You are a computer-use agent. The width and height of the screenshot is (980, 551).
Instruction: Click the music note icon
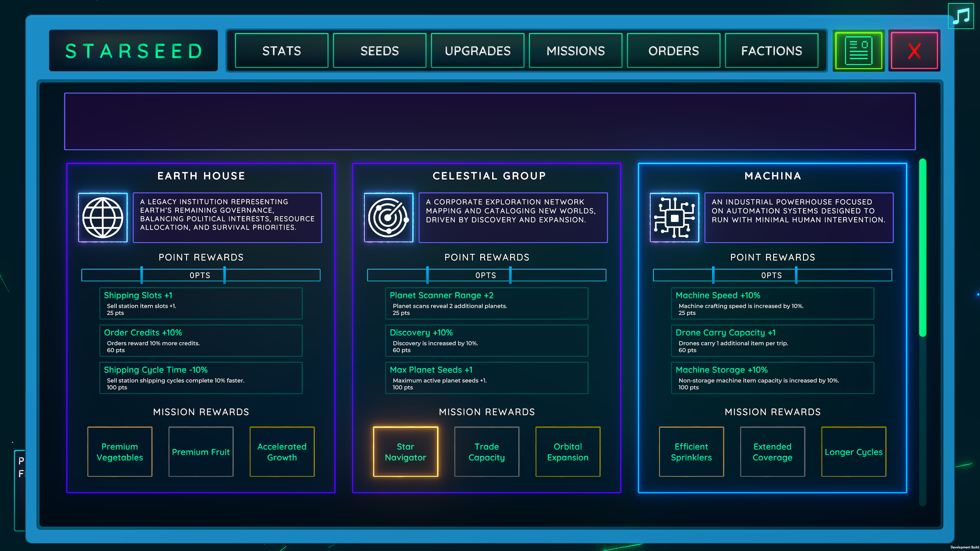pyautogui.click(x=961, y=16)
